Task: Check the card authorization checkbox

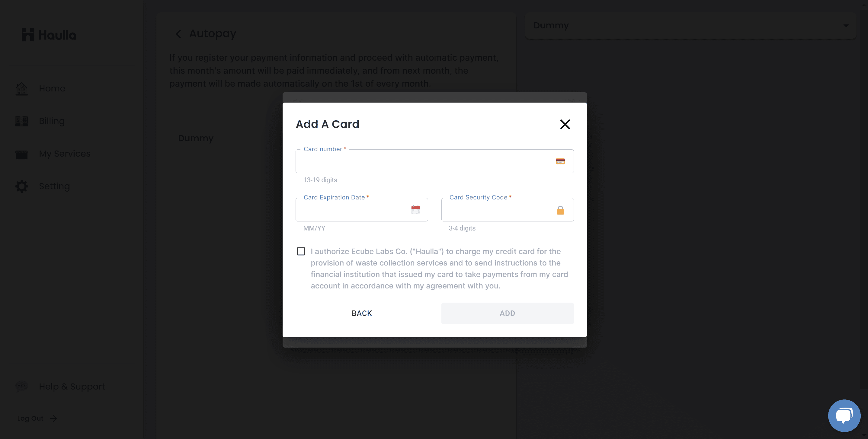Action: pos(301,252)
